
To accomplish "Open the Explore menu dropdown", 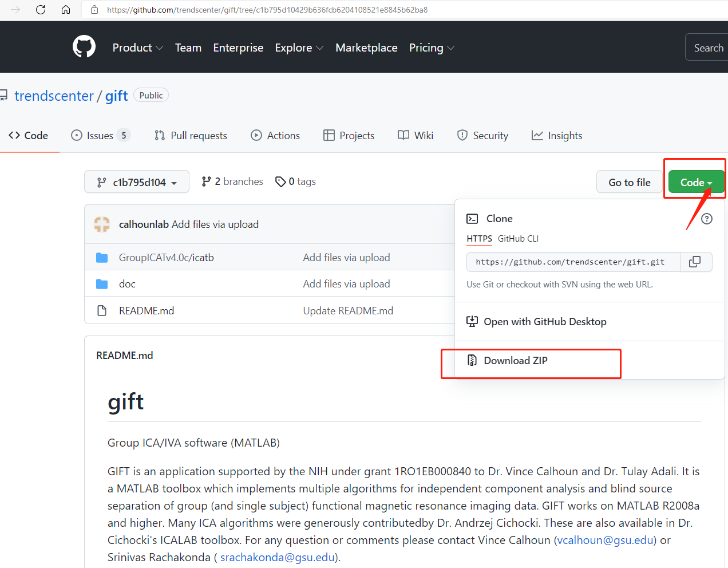I will (x=299, y=48).
